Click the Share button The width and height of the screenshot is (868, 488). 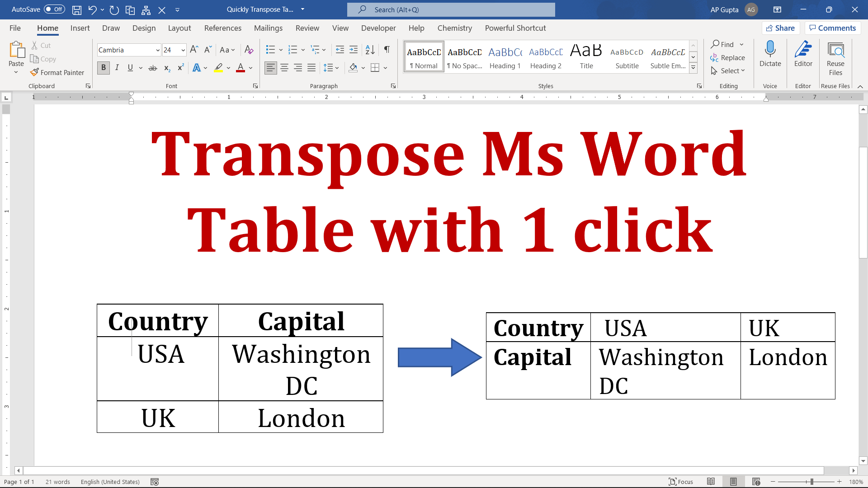click(x=781, y=28)
